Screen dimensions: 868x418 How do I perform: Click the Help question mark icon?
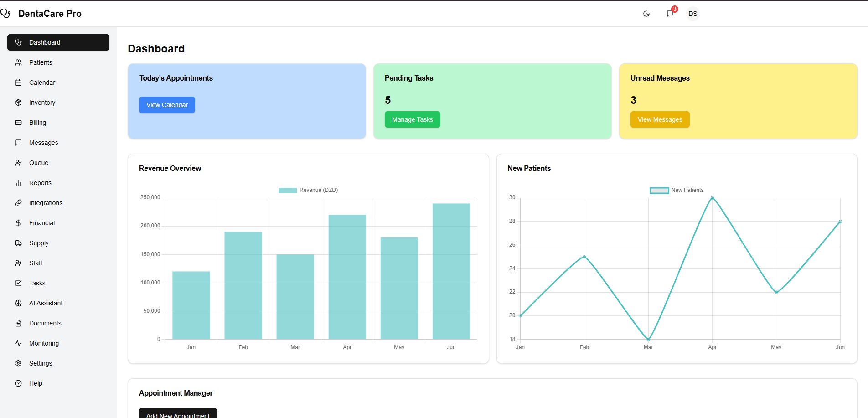18,383
